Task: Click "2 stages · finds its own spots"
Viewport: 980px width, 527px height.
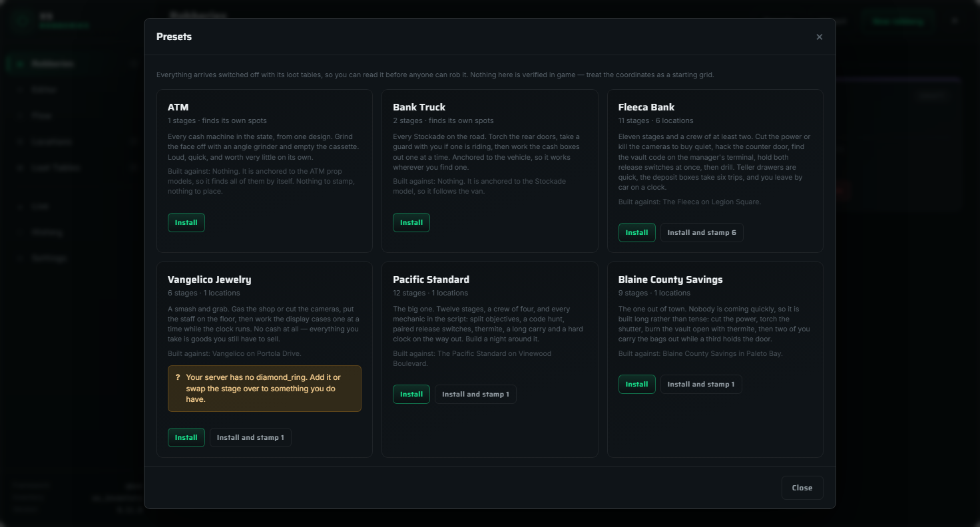Action: pos(443,120)
